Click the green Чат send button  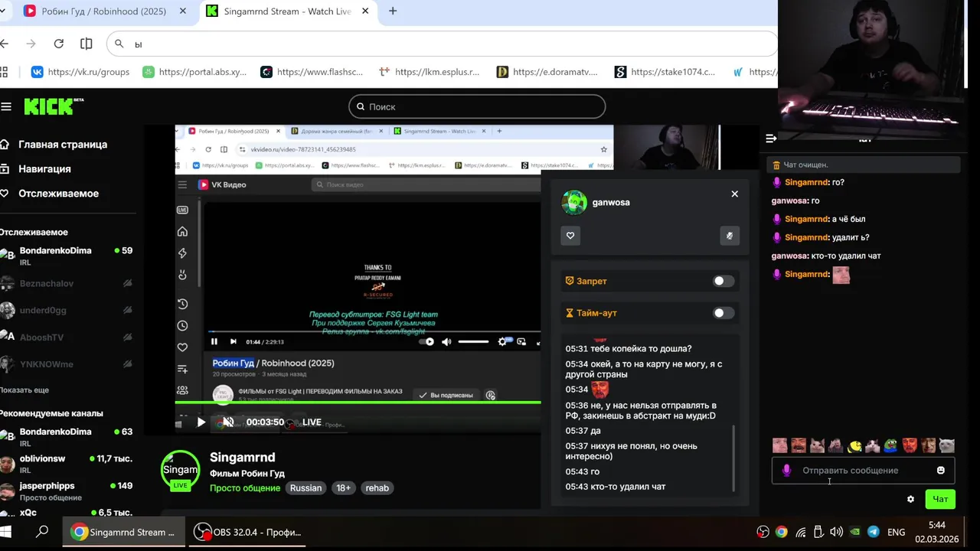(x=940, y=499)
